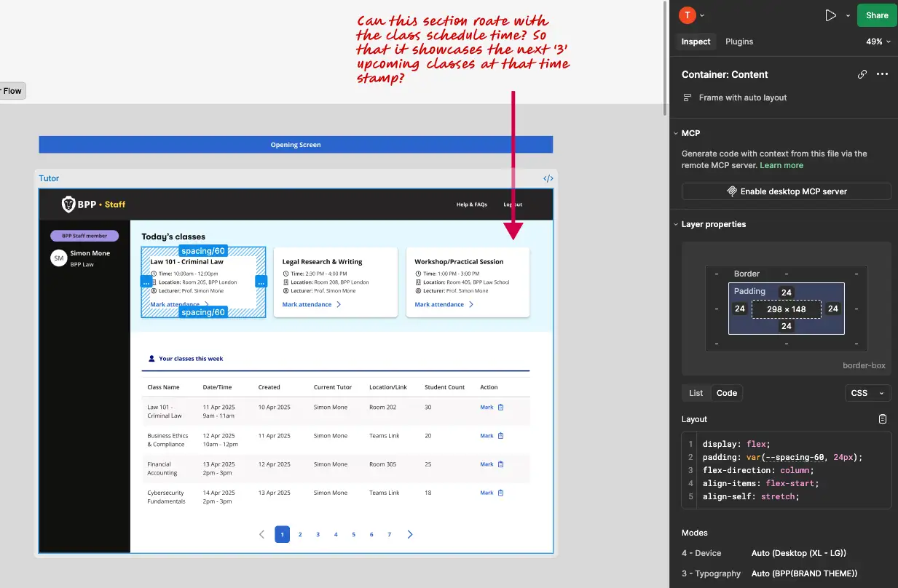898x588 pixels.
Task: Click right spacing handle on Law 101 card
Action: 261,282
